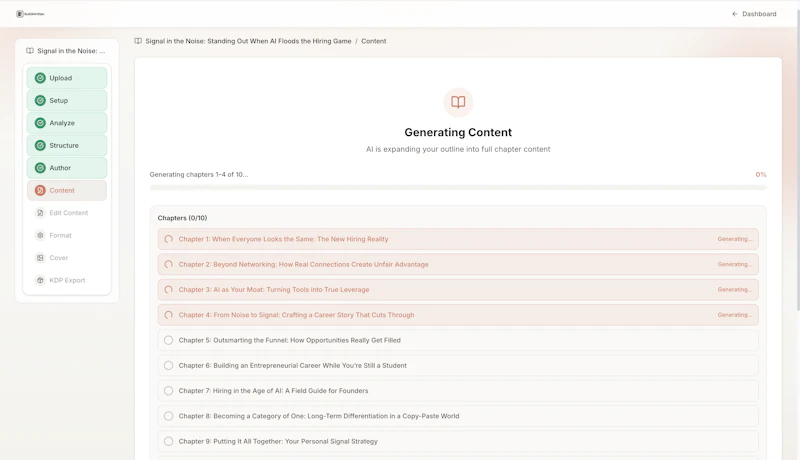Go to the Analyze step

point(67,123)
